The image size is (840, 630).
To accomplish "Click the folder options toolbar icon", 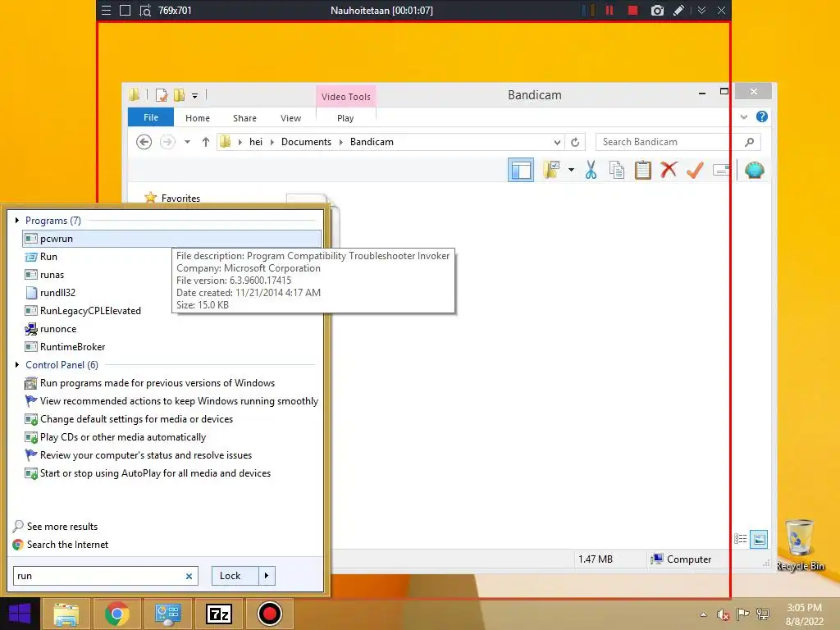I will click(x=551, y=170).
